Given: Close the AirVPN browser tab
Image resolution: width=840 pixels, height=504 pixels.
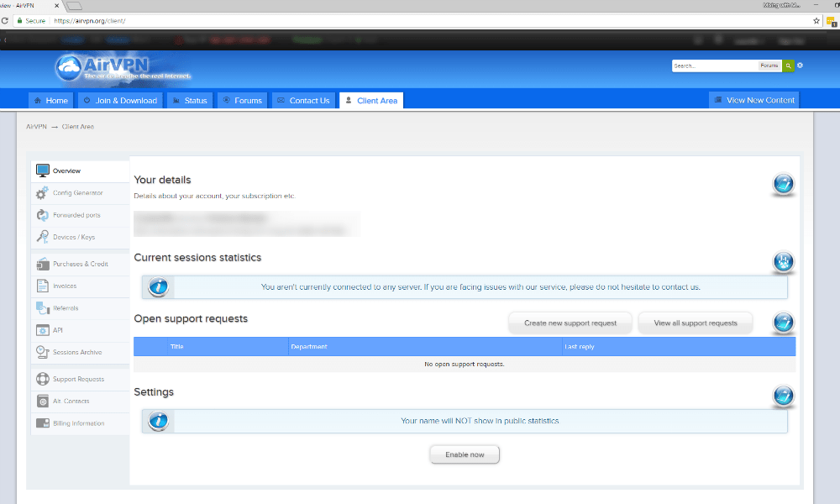Looking at the screenshot, I should (x=57, y=5).
